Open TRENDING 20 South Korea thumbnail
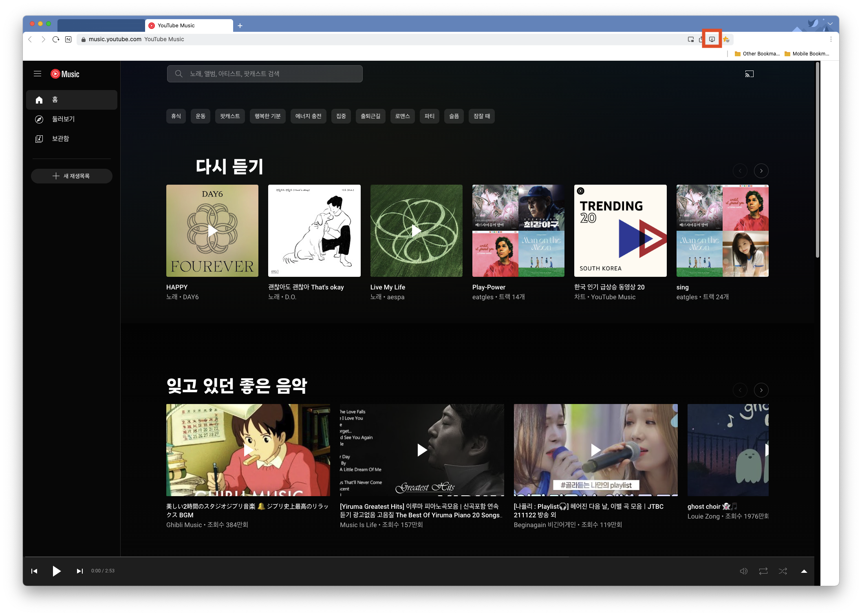 tap(620, 231)
